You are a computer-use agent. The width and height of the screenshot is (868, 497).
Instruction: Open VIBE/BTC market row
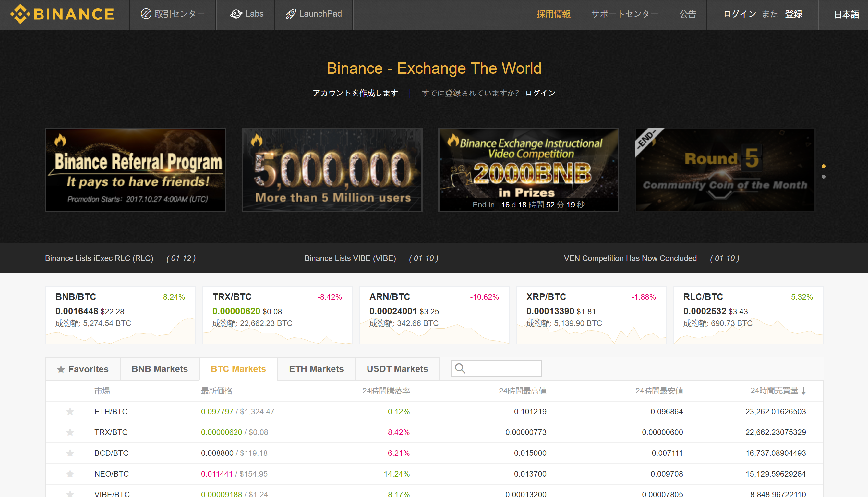(434, 491)
